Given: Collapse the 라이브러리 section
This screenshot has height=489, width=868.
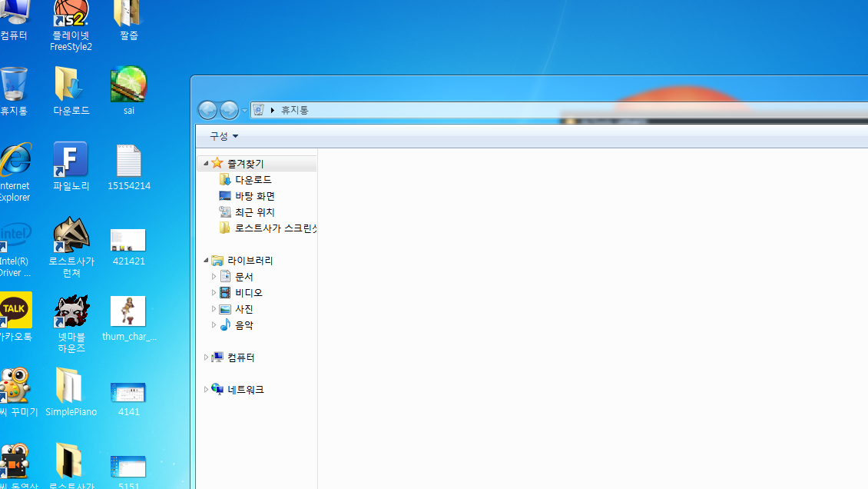Looking at the screenshot, I should click(x=206, y=261).
